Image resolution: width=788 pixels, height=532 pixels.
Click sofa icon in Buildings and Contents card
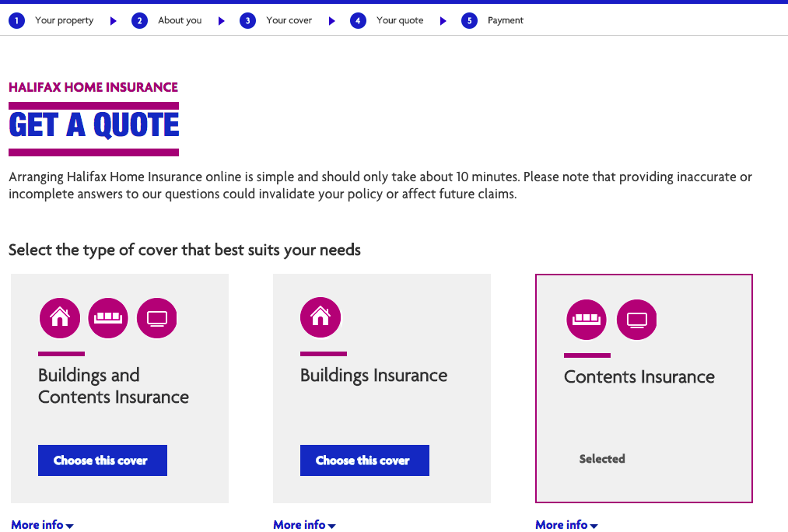pos(108,318)
